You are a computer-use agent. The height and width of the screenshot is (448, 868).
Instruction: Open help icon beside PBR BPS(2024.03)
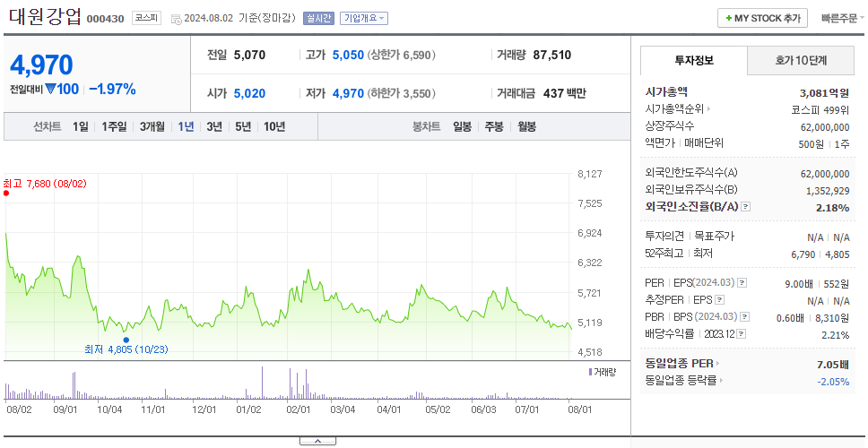(x=745, y=317)
